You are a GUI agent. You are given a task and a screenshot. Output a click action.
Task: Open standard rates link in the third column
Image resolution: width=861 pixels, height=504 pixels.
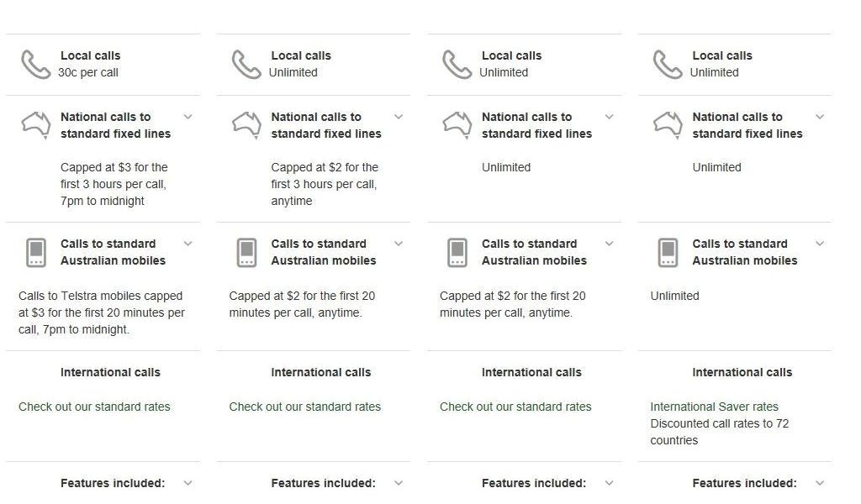click(515, 407)
